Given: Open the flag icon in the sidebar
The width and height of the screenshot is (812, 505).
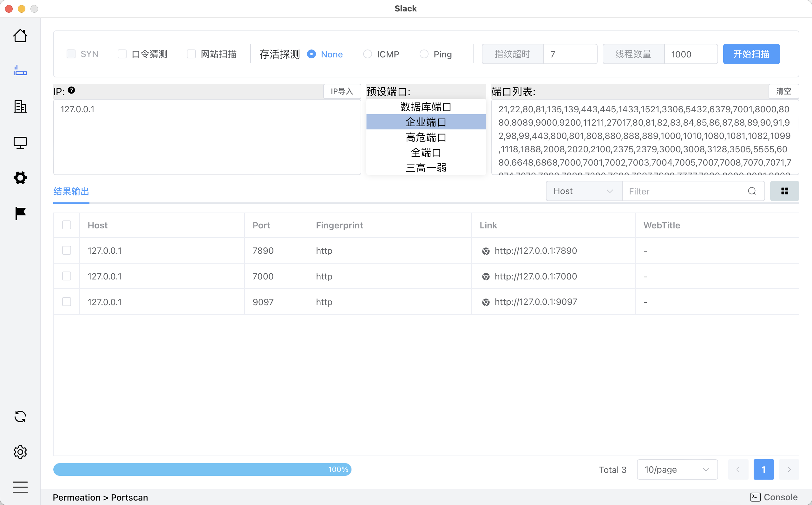Looking at the screenshot, I should click(20, 213).
